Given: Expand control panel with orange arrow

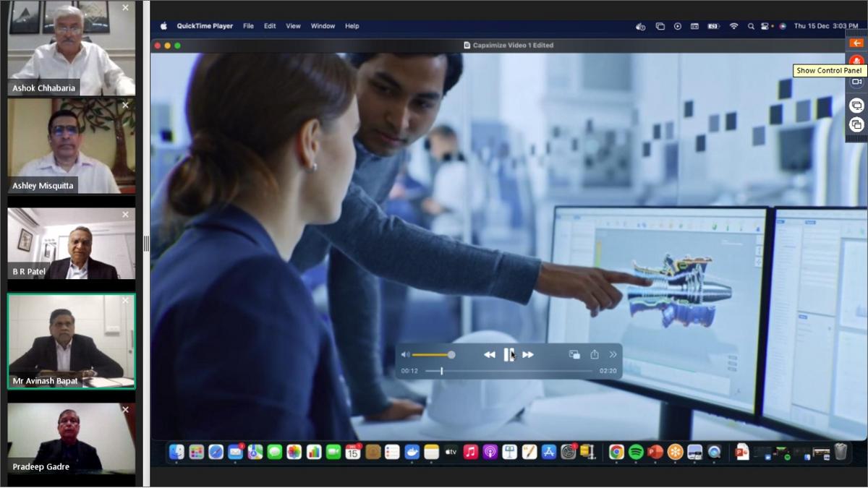Looking at the screenshot, I should pos(856,43).
